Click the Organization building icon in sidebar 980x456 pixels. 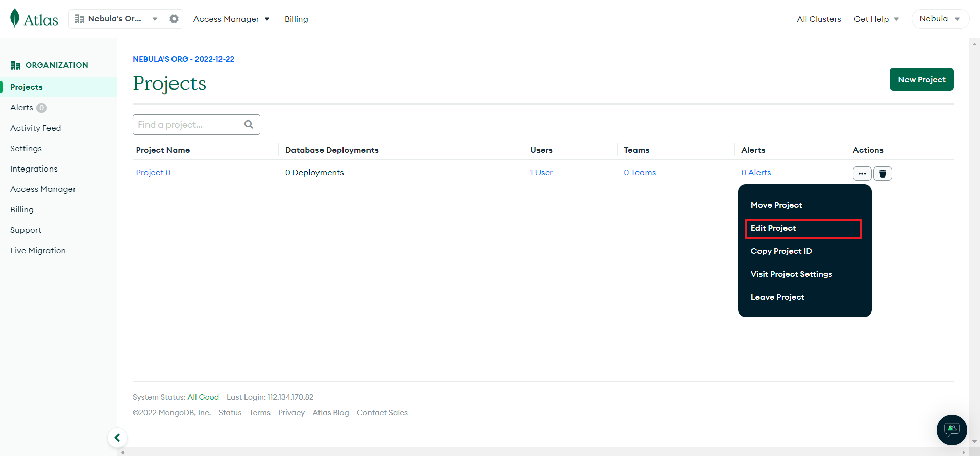(15, 65)
